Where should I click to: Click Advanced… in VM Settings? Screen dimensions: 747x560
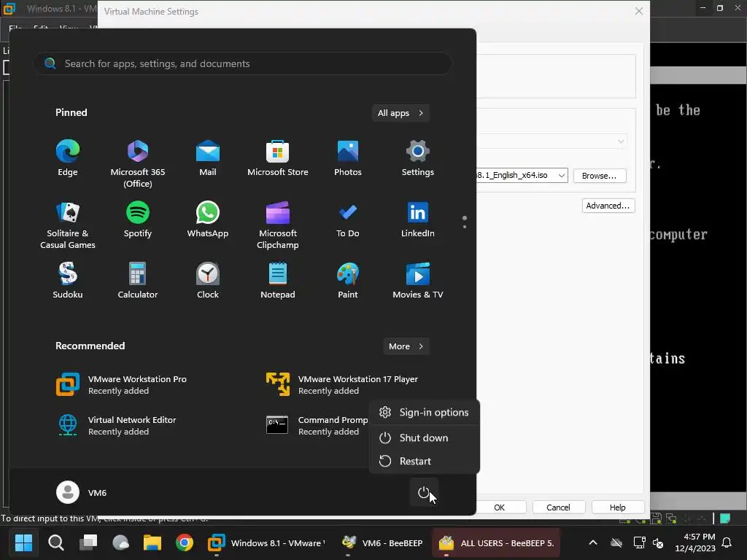[x=608, y=206]
